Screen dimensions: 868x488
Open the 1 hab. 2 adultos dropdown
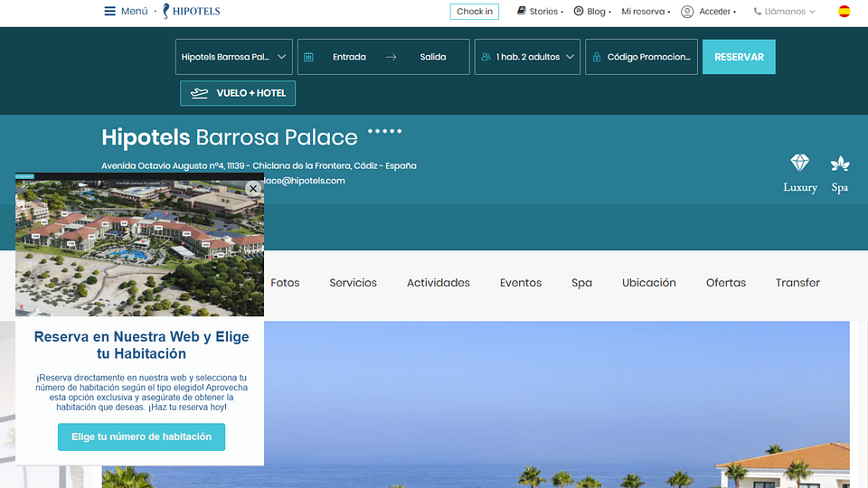click(x=527, y=57)
